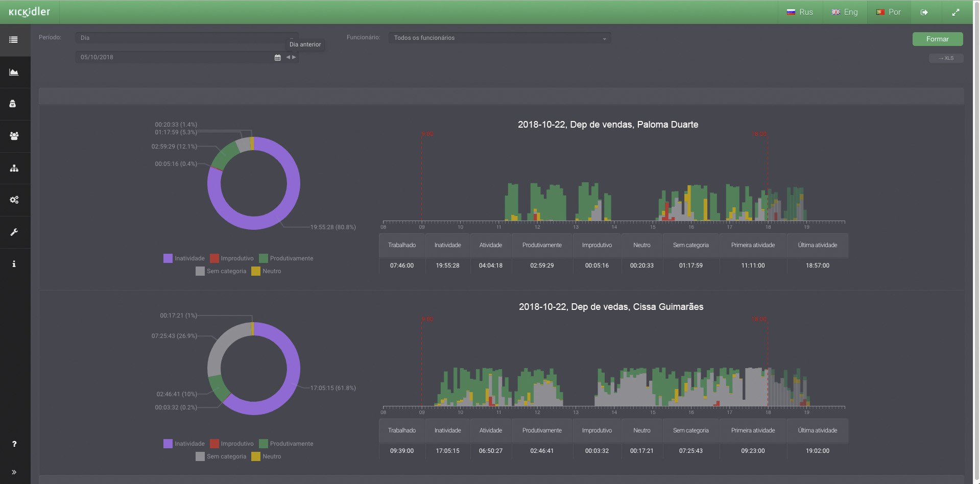Open the Funcionário dropdown
The width and height of the screenshot is (980, 484).
pos(499,38)
